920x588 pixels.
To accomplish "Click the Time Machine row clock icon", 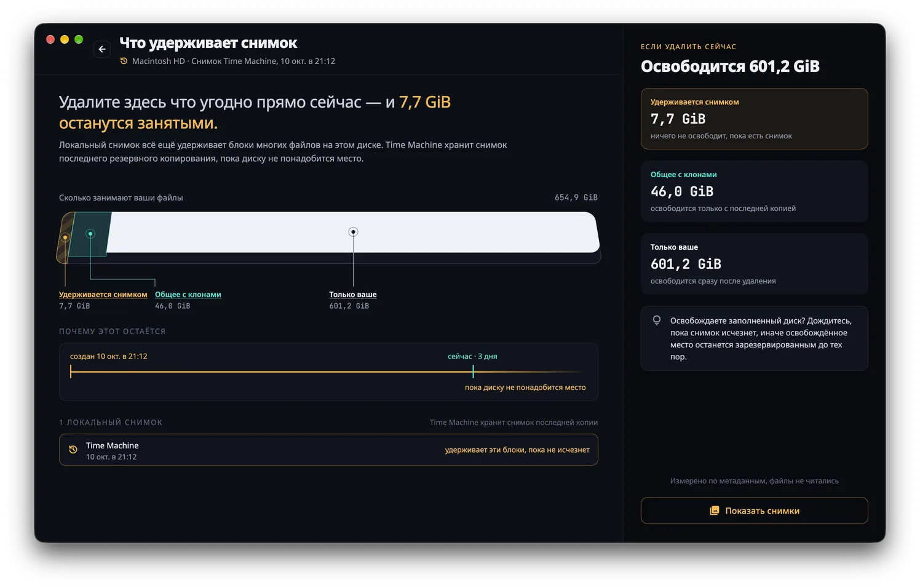I will pos(73,450).
